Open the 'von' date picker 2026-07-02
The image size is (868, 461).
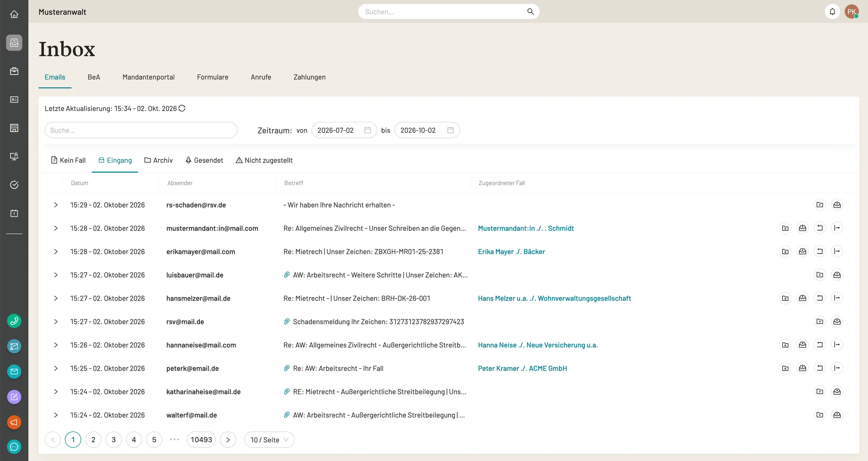click(x=344, y=130)
